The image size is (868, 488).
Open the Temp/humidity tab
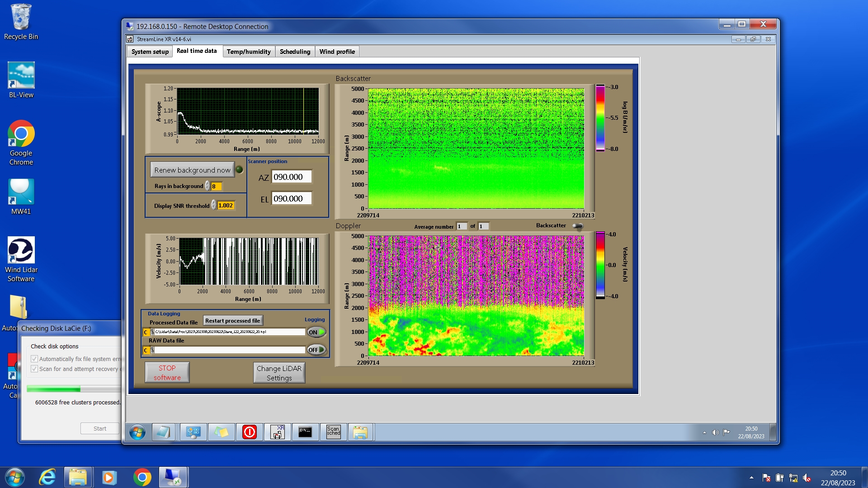pos(249,52)
